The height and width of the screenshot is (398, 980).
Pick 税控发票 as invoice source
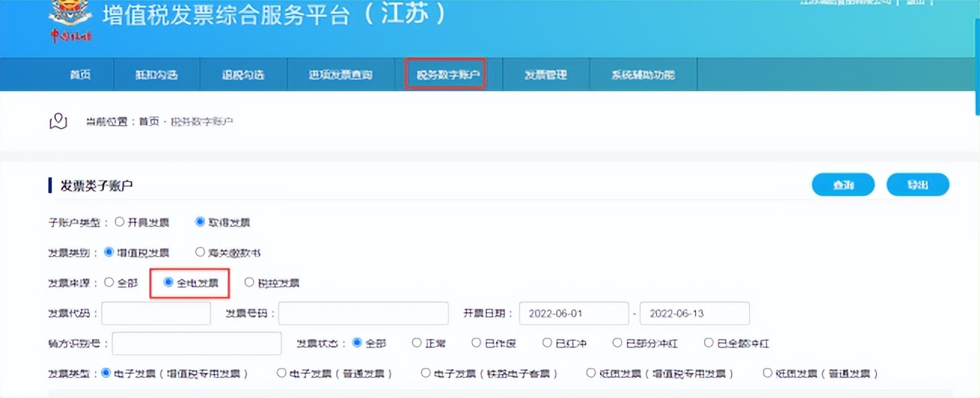[250, 283]
